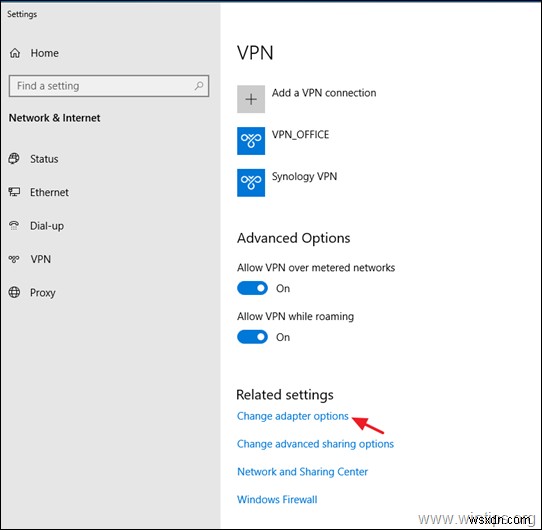Click the plus icon to add VPN
The height and width of the screenshot is (530, 542).
click(x=251, y=99)
